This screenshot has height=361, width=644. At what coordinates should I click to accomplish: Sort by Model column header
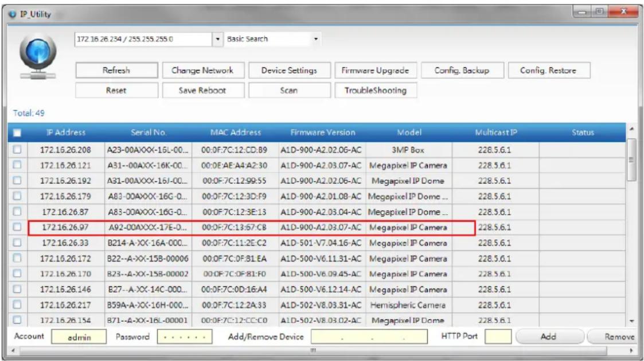(x=409, y=133)
